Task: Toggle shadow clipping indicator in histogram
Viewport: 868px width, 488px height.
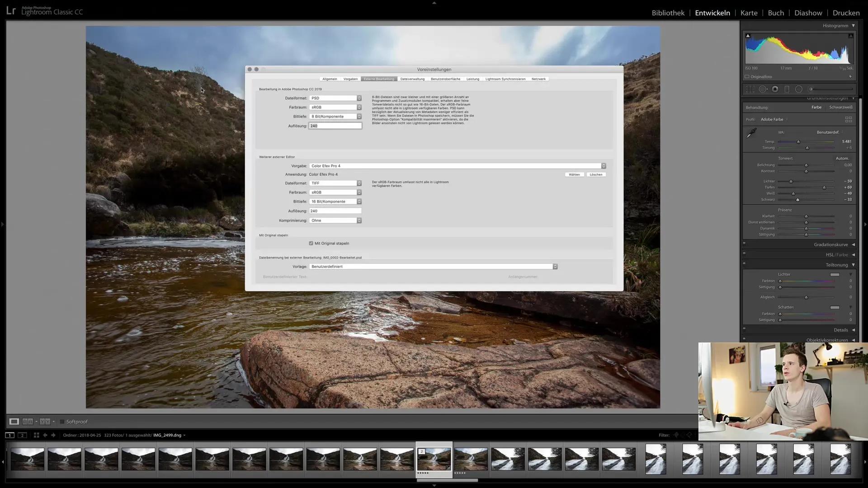Action: tap(748, 36)
